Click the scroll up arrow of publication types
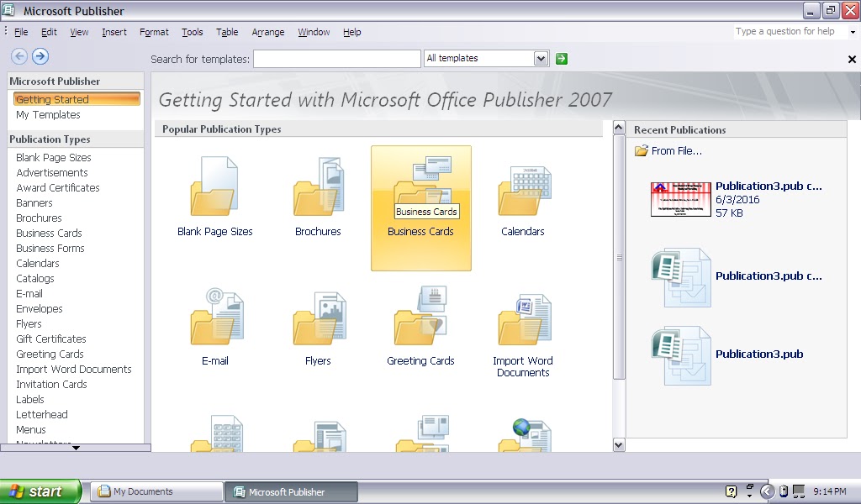861x504 pixels. tap(619, 128)
